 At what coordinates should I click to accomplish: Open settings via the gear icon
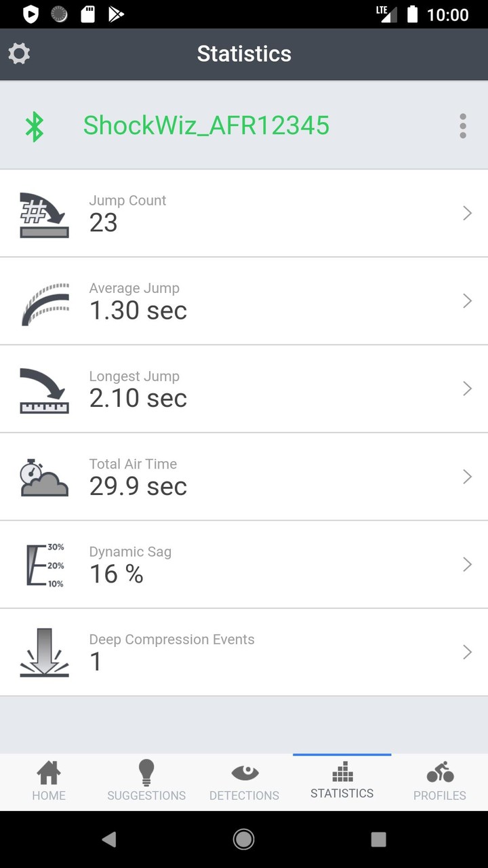coord(19,54)
